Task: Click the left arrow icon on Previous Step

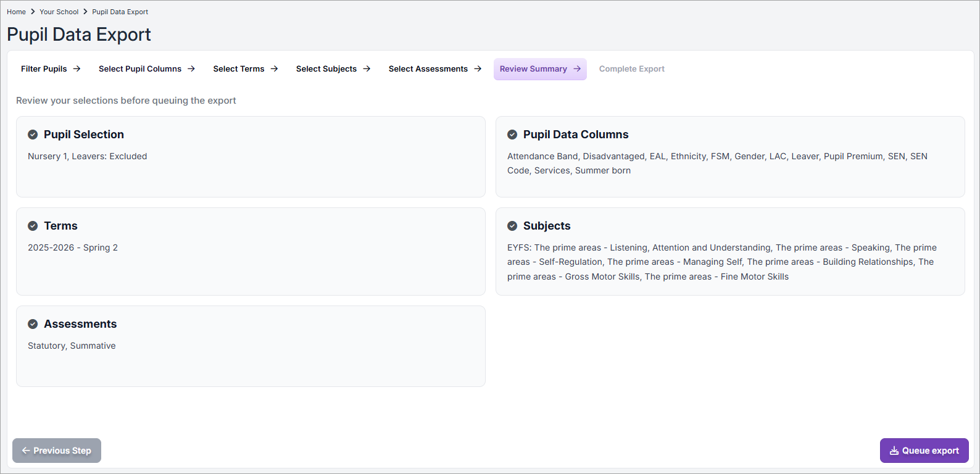Action: pos(26,451)
